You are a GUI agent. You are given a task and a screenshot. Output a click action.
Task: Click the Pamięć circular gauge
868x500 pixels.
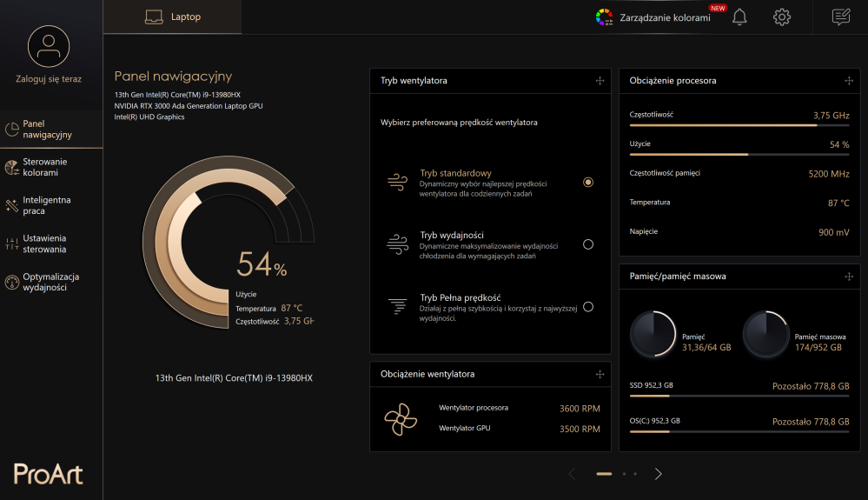(653, 334)
